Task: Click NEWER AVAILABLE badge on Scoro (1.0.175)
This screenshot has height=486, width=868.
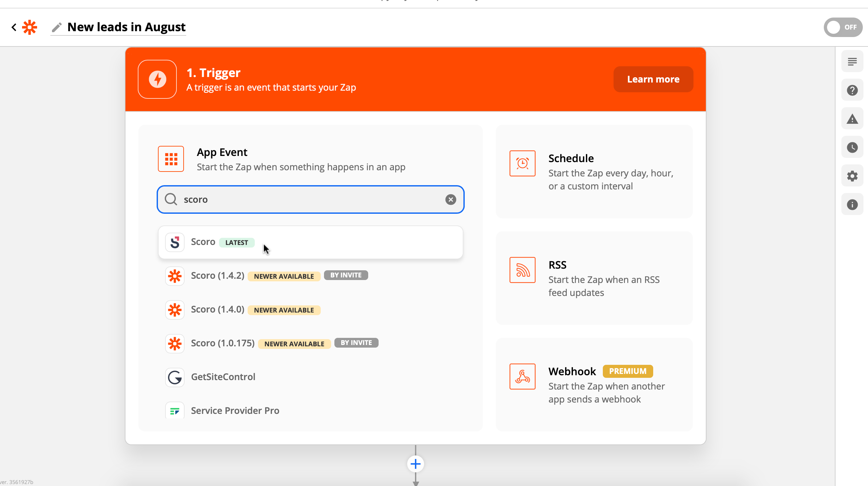Action: (x=294, y=343)
